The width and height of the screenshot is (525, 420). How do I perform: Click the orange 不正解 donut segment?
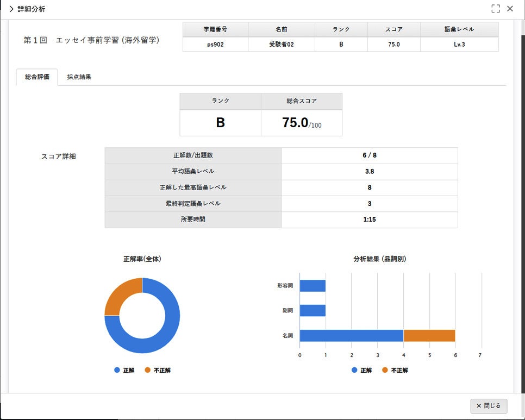(120, 293)
